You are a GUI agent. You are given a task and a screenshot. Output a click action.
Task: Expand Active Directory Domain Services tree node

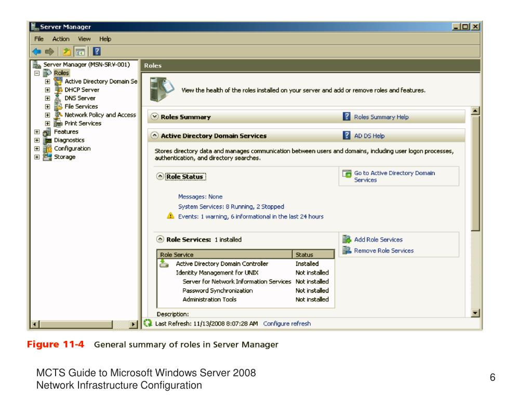(47, 82)
